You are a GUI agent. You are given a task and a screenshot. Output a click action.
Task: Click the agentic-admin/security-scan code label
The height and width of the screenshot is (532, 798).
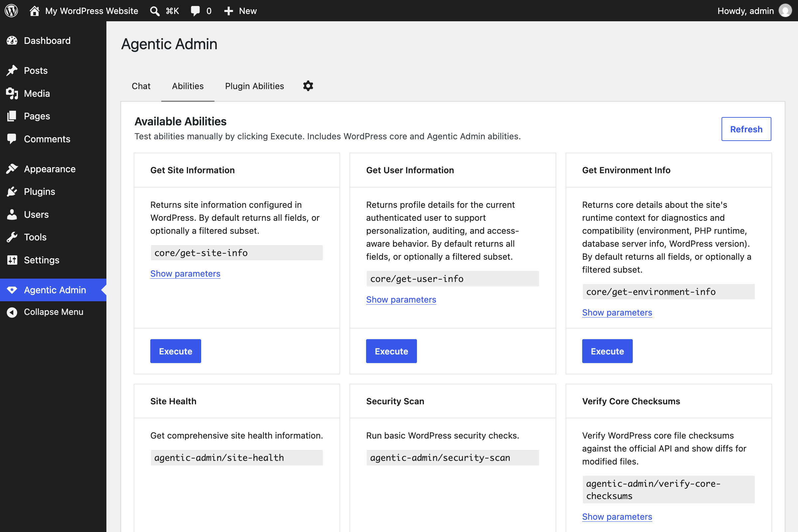(x=453, y=458)
